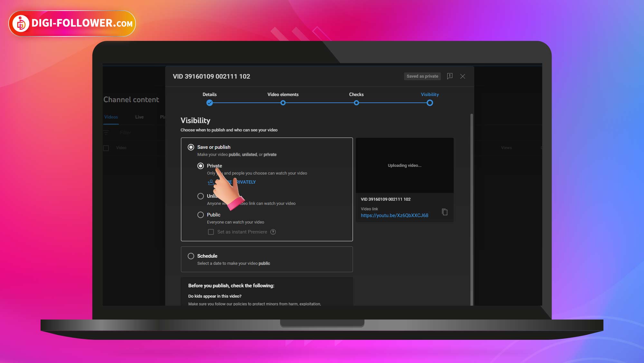The width and height of the screenshot is (644, 363).
Task: Click the Details step checkmark circle
Action: coord(210,103)
